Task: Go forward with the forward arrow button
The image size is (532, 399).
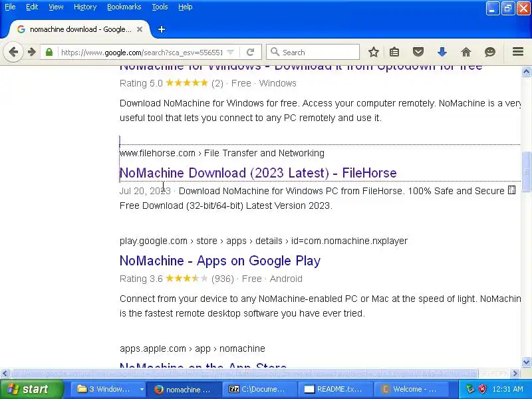Action: [32, 53]
